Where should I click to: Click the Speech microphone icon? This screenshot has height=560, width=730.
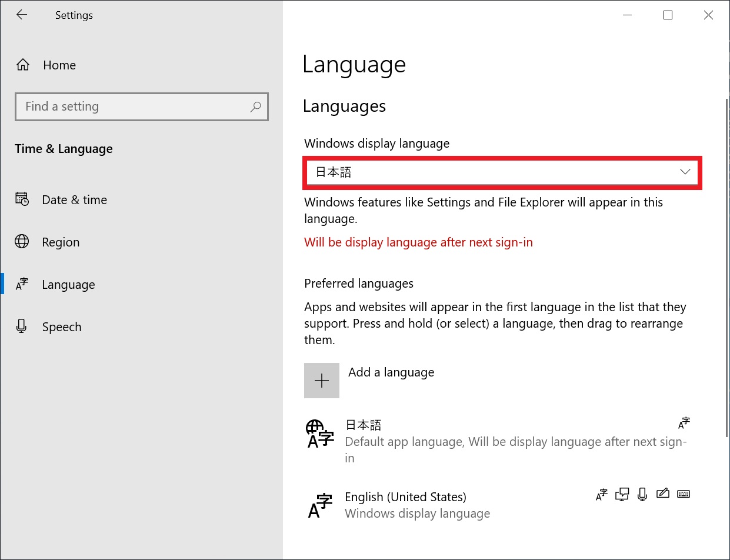[22, 326]
